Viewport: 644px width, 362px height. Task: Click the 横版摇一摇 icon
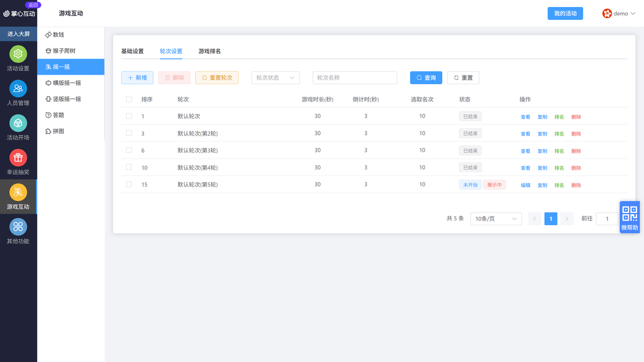48,83
